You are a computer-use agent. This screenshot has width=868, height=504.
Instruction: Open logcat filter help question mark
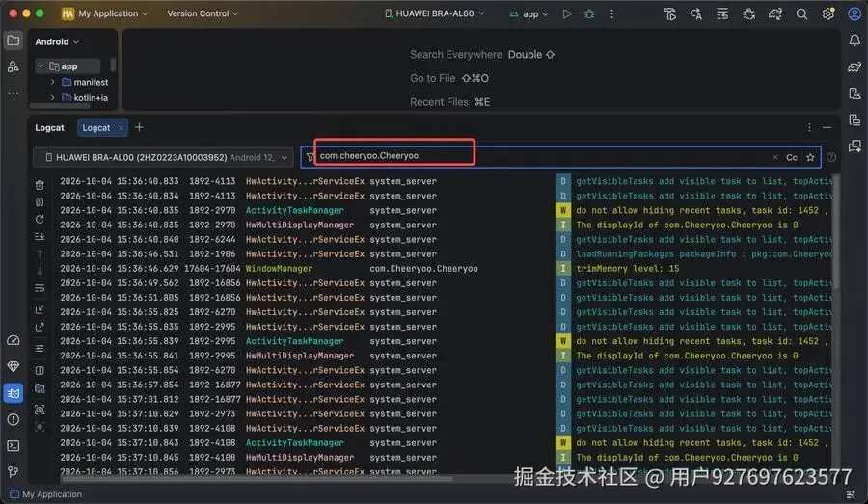point(831,157)
